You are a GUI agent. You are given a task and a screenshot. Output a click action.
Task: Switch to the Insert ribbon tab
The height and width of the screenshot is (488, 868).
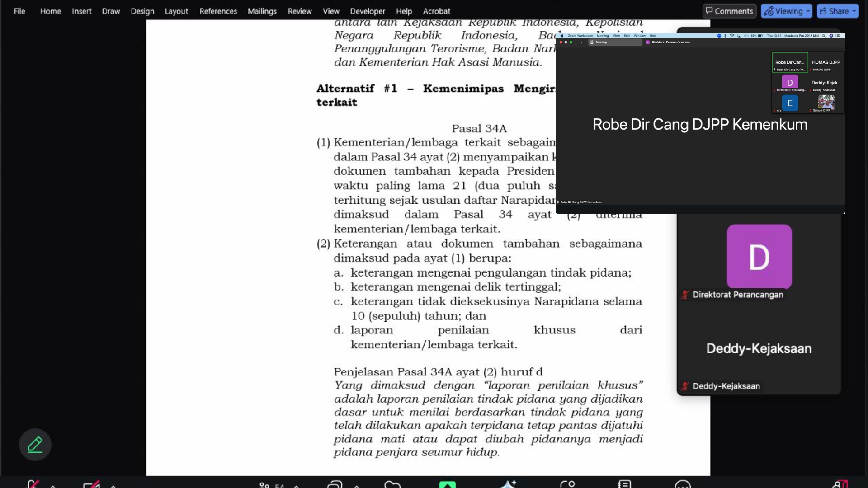(81, 11)
